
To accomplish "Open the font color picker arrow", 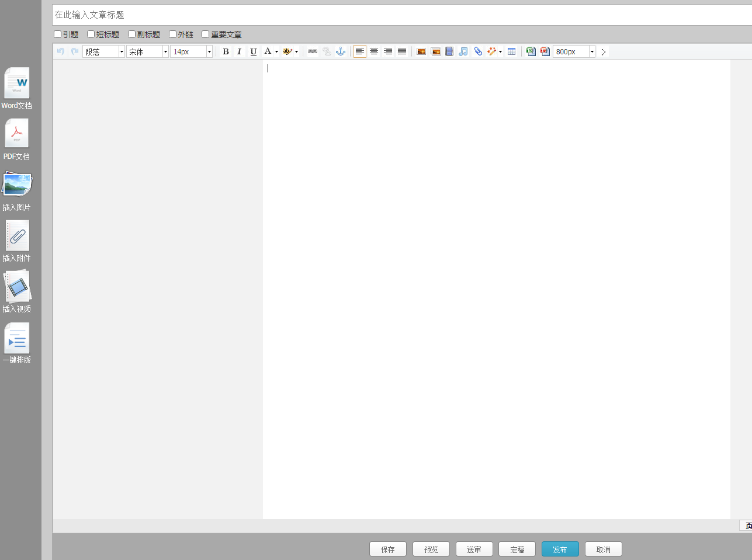I will pyautogui.click(x=276, y=52).
